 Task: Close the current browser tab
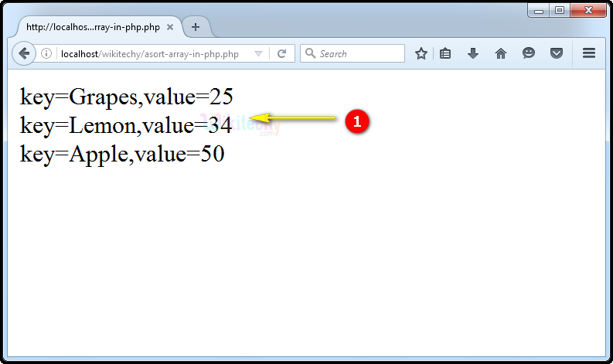coord(170,27)
